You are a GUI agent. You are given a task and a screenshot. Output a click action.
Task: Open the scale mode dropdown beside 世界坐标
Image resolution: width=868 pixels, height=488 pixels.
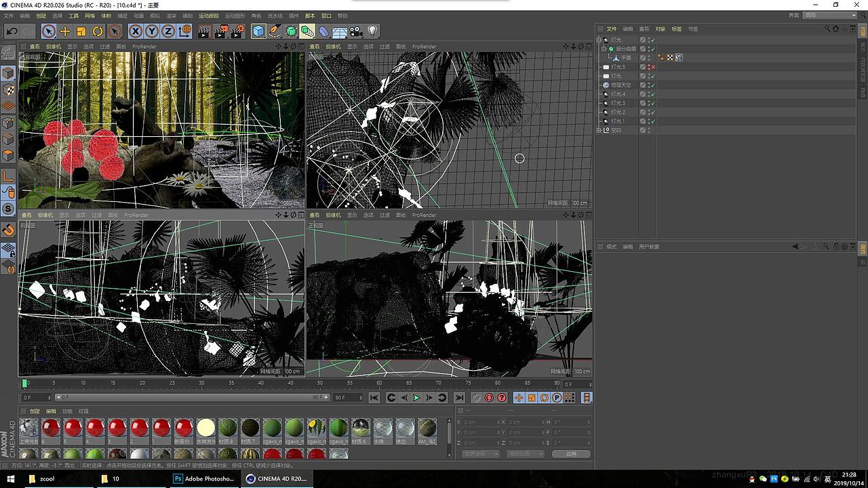(x=525, y=453)
